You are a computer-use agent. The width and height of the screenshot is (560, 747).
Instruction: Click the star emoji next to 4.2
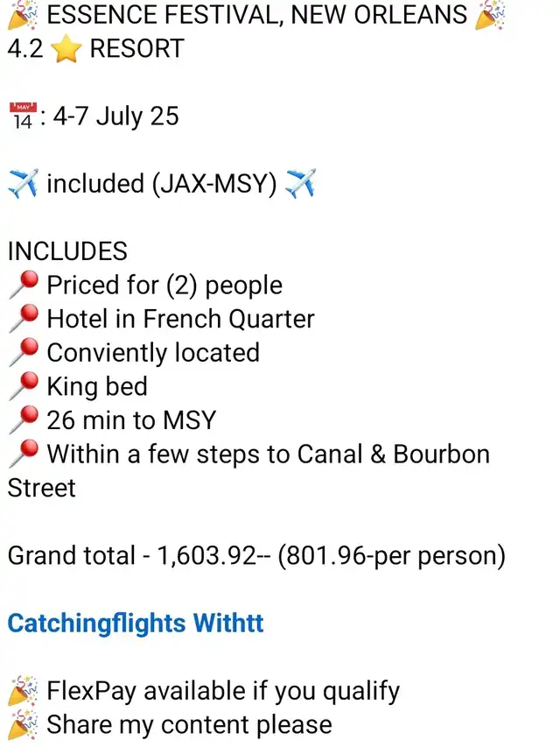[66, 49]
